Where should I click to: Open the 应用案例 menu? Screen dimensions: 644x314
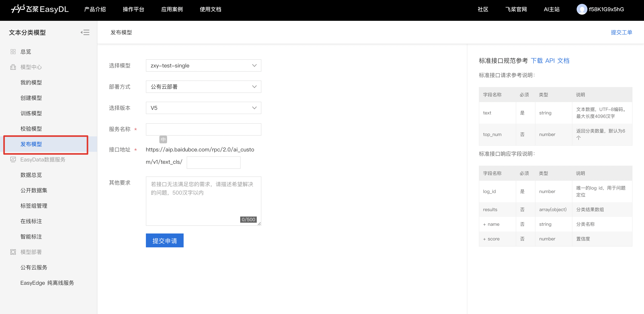click(172, 9)
